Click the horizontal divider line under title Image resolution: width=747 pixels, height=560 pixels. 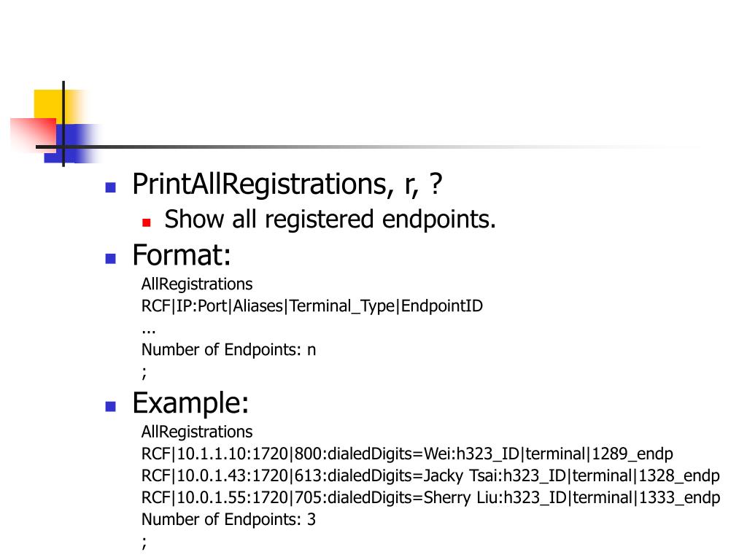coord(371,147)
